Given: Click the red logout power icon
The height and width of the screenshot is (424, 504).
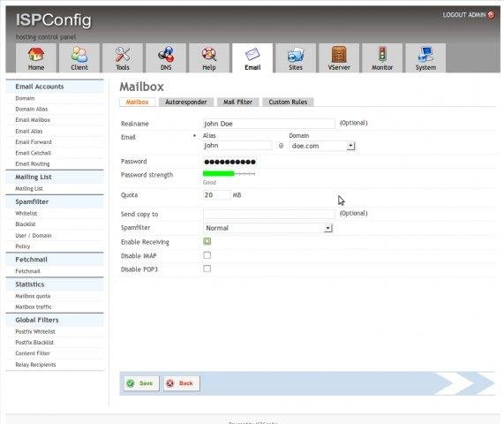Looking at the screenshot, I should (491, 15).
